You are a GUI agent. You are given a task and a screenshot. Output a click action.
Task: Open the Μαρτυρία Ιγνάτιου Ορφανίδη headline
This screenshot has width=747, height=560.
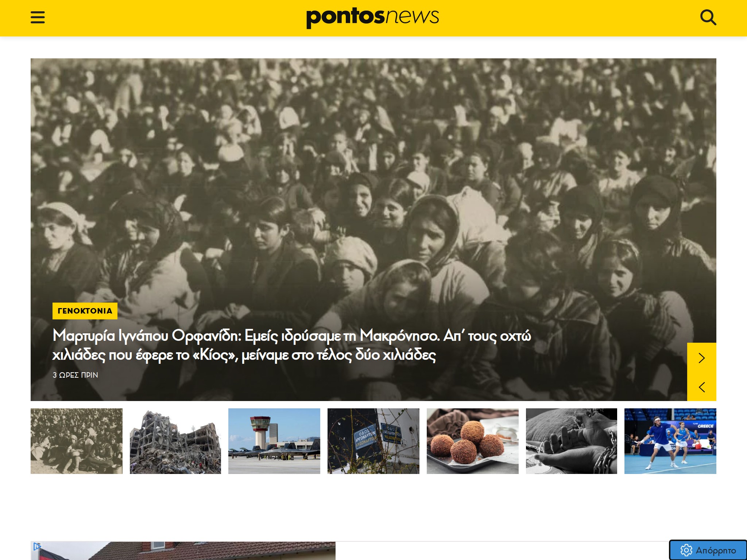pos(291,345)
